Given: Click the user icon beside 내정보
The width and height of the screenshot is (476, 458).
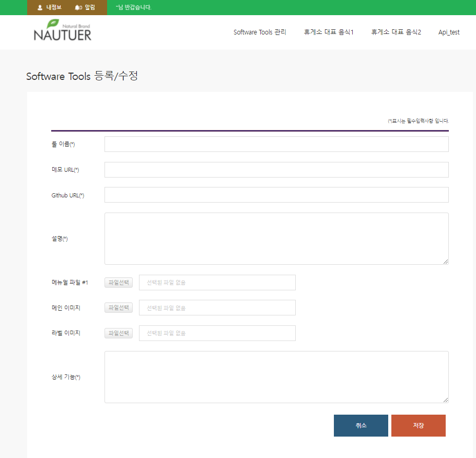Looking at the screenshot, I should click(40, 8).
